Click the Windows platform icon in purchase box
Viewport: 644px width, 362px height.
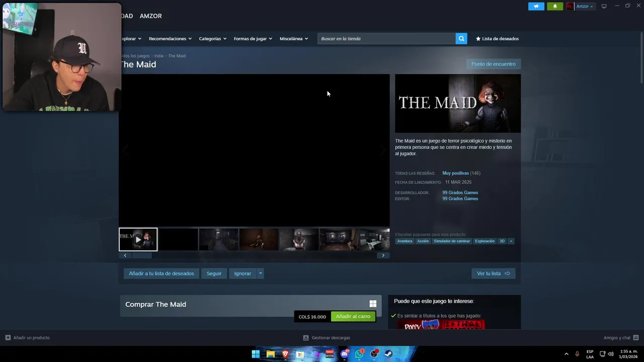click(373, 304)
